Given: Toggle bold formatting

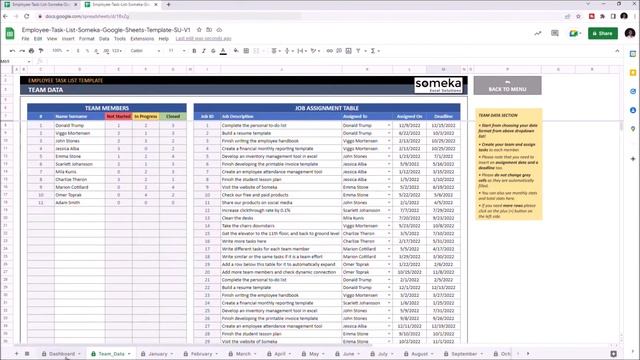Looking at the screenshot, I should pyautogui.click(x=194, y=51).
